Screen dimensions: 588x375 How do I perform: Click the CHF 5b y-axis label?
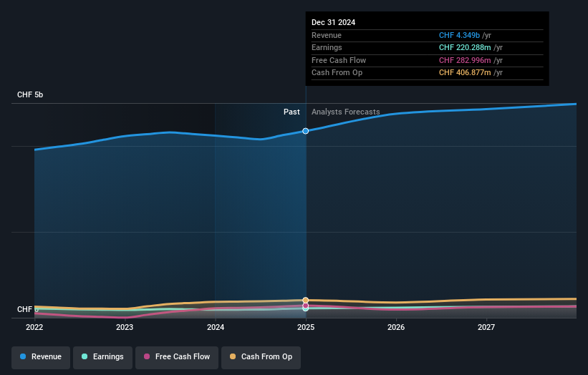coord(30,94)
